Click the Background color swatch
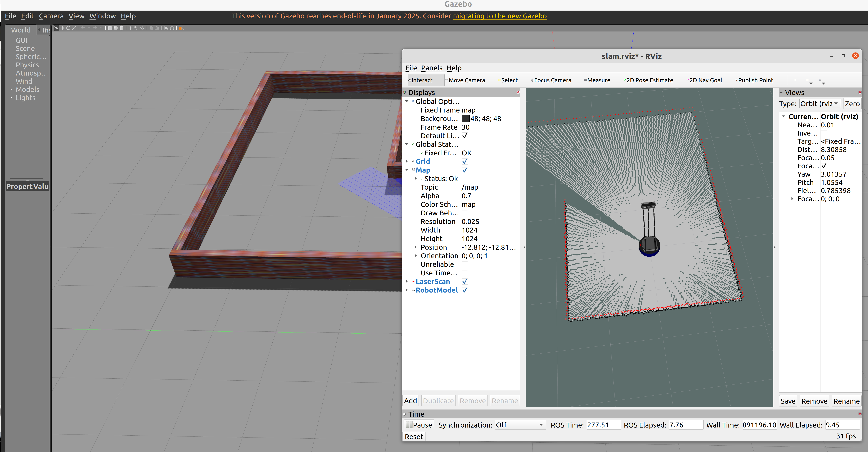868x452 pixels. click(x=465, y=119)
